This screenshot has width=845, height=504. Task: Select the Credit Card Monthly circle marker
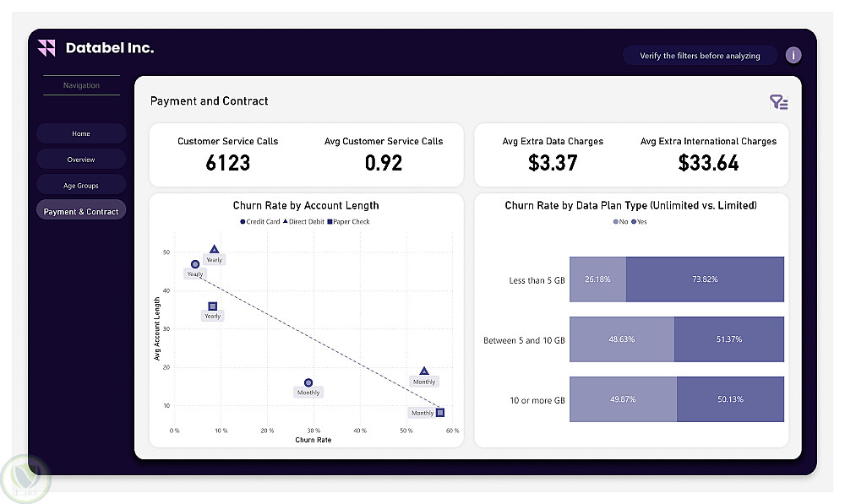[x=308, y=382]
